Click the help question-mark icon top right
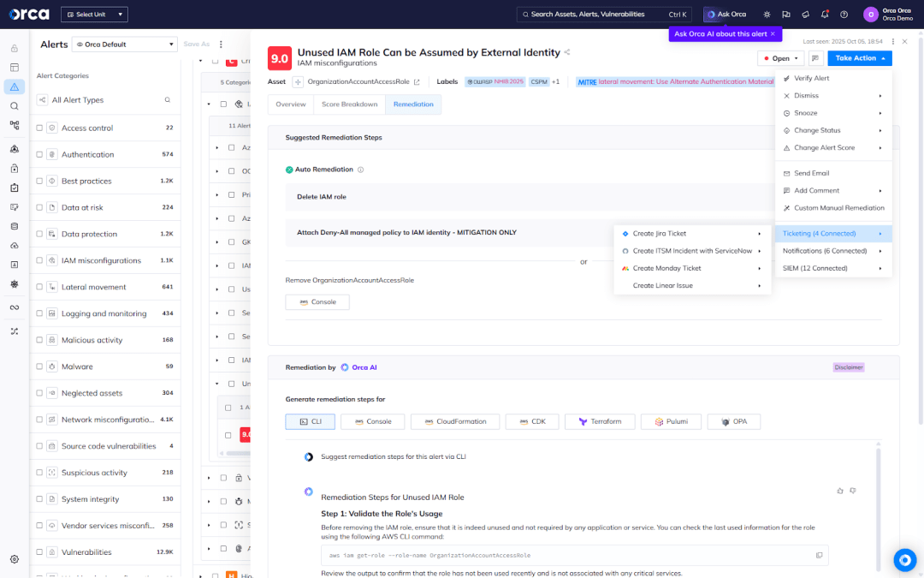 coord(844,15)
